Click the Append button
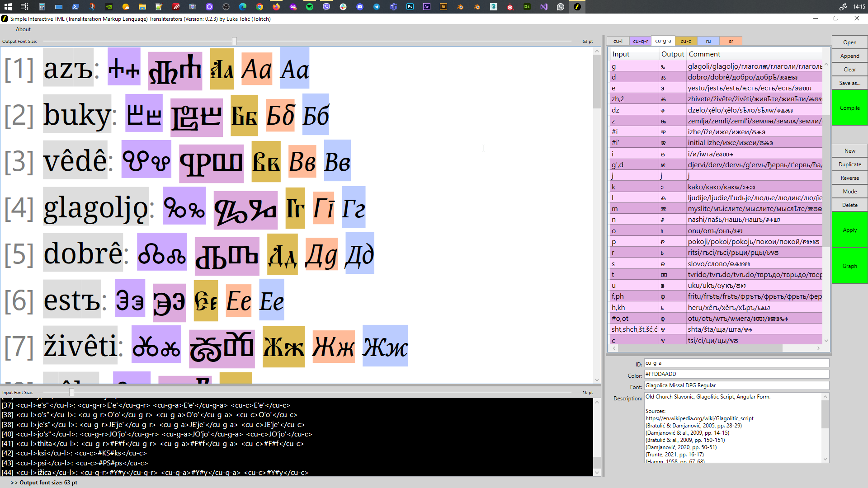This screenshot has height=488, width=868. (849, 56)
